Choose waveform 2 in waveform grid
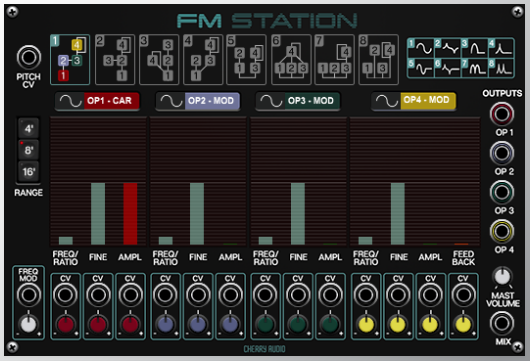The height and width of the screenshot is (361, 530). pos(448,48)
